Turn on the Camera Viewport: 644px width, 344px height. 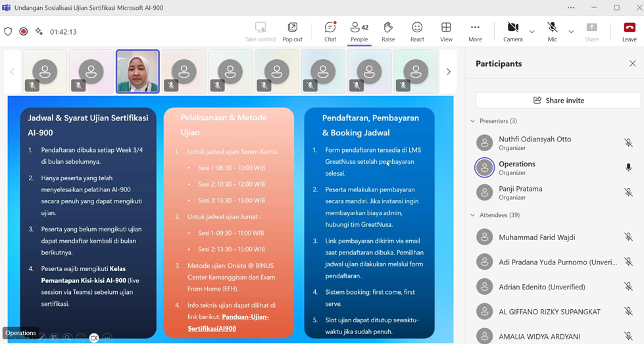[513, 32]
